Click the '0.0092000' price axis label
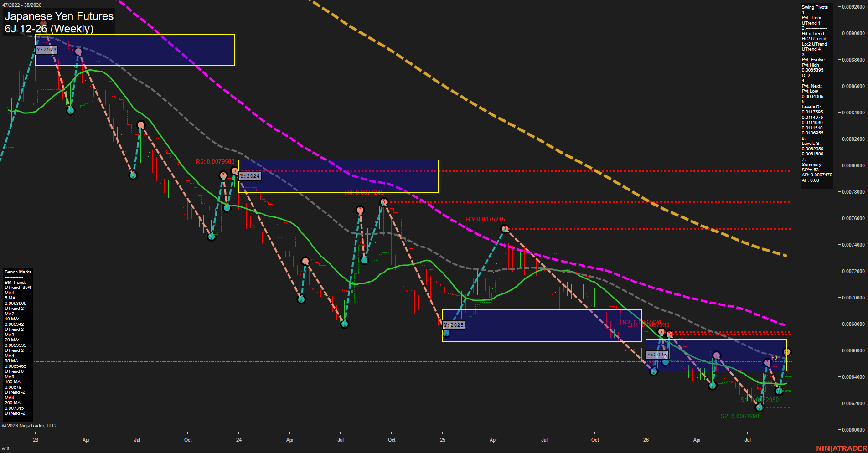This screenshot has width=868, height=453. tap(853, 7)
